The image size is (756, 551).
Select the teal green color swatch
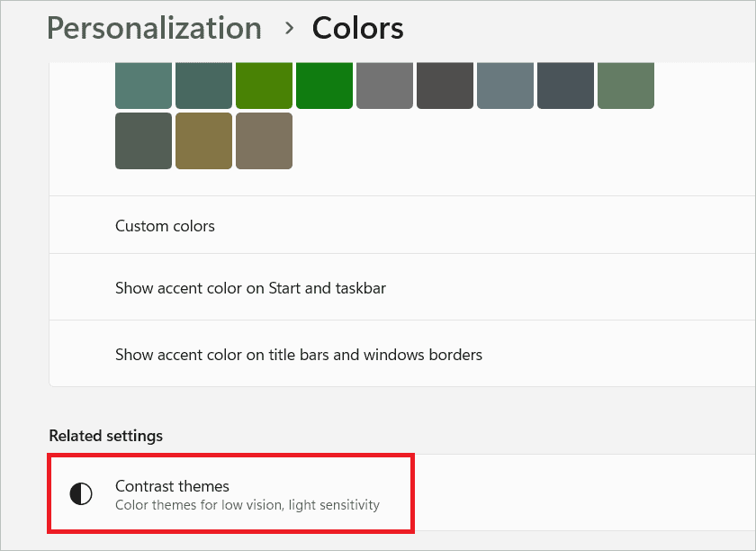click(x=144, y=86)
